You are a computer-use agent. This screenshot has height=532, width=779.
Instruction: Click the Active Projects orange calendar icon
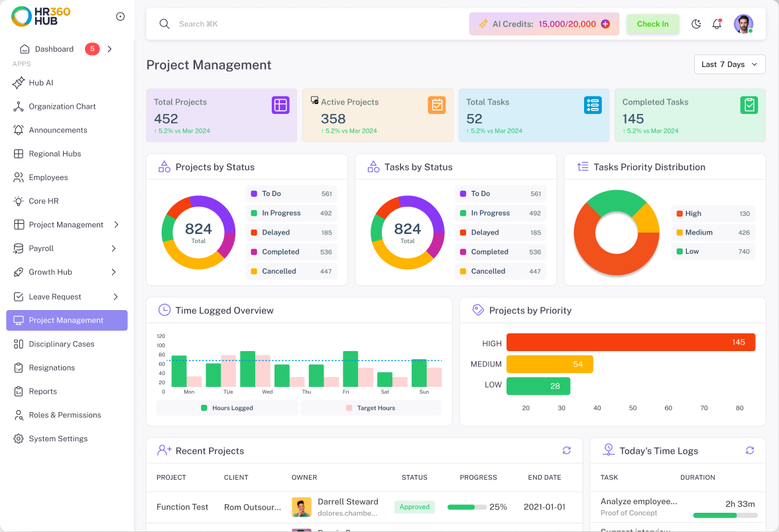point(437,105)
